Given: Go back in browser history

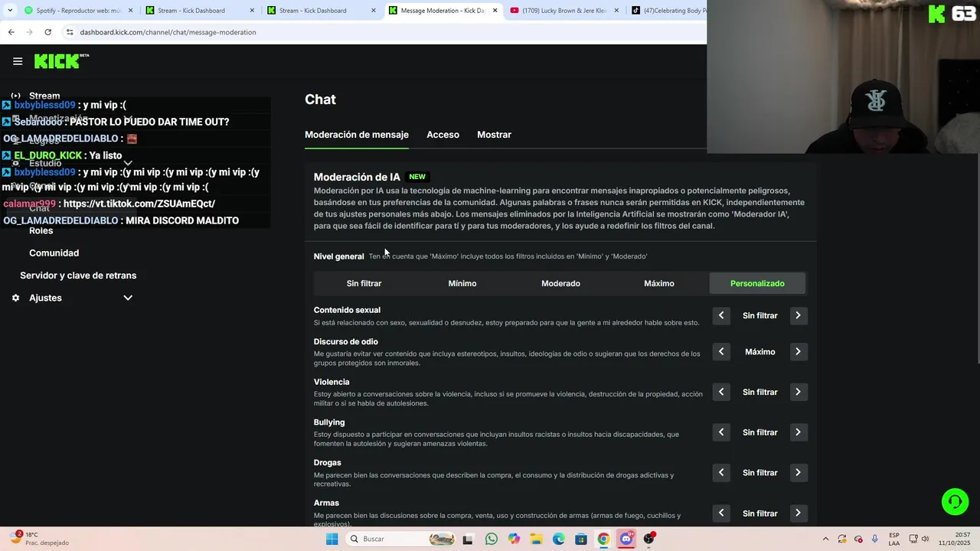Looking at the screenshot, I should (11, 32).
